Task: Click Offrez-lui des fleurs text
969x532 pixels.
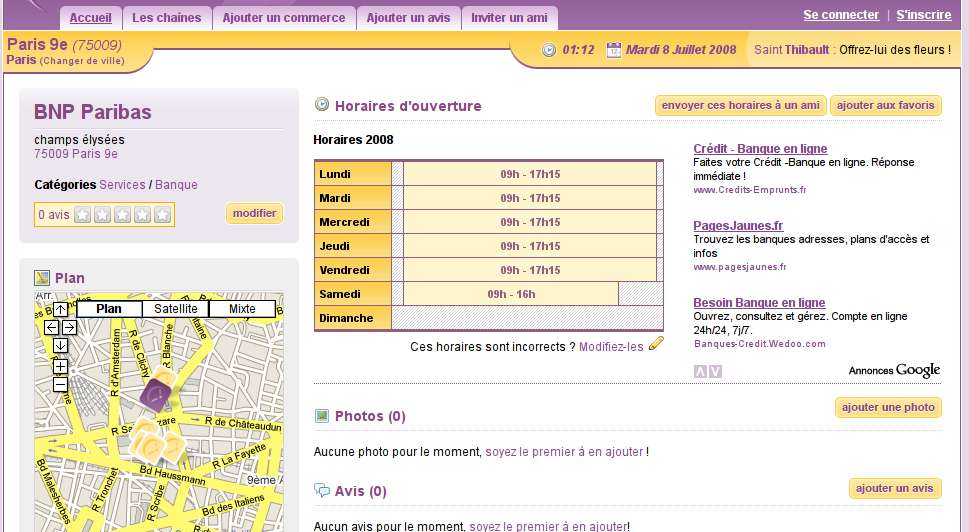Action: (x=895, y=49)
